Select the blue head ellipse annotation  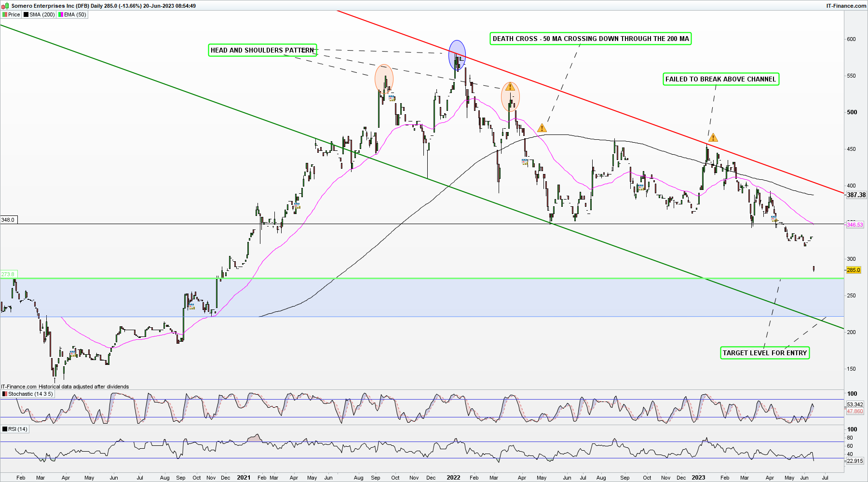click(457, 55)
